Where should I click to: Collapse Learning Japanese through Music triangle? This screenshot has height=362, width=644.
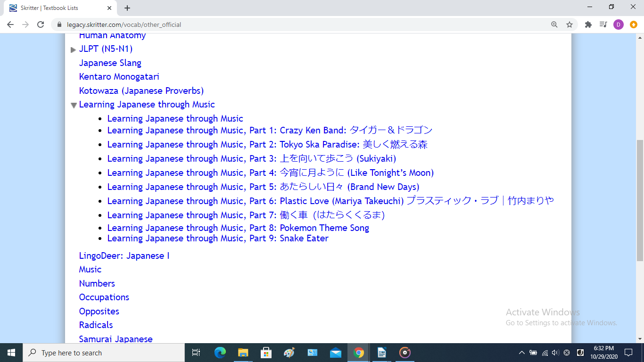74,105
